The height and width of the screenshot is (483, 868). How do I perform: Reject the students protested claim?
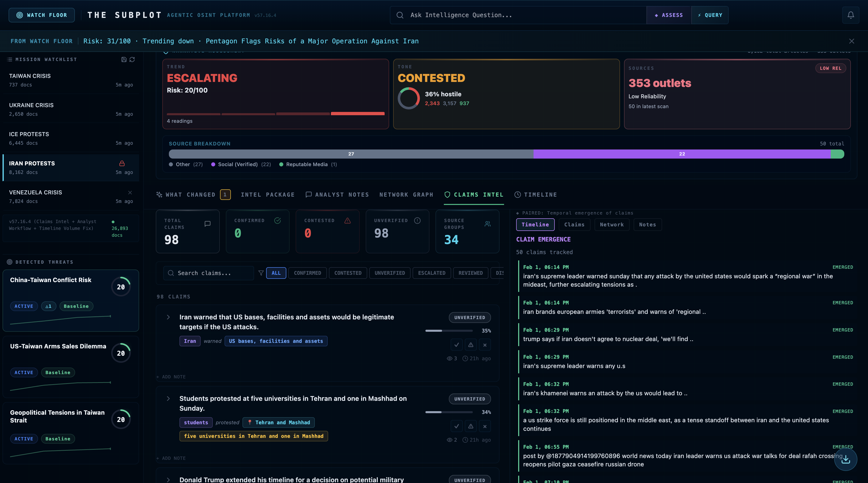pos(485,426)
